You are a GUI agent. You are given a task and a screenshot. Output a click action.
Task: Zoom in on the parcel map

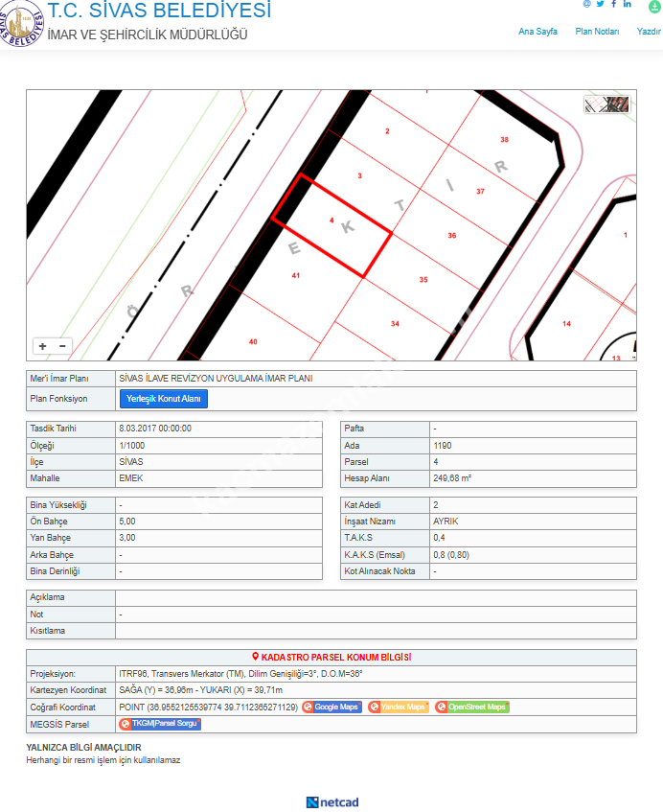pyautogui.click(x=42, y=346)
